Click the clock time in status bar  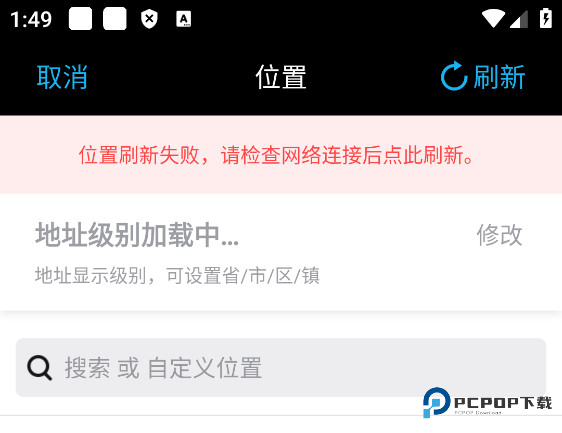(31, 19)
